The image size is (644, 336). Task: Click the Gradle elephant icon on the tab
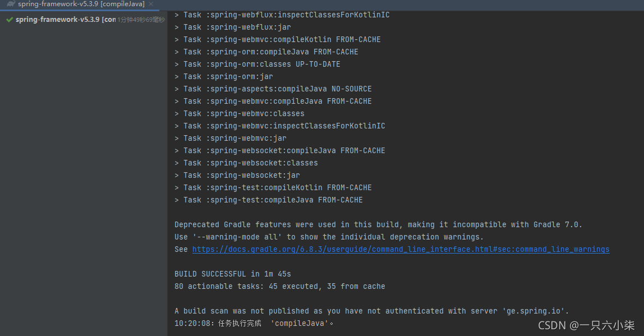[x=11, y=4]
